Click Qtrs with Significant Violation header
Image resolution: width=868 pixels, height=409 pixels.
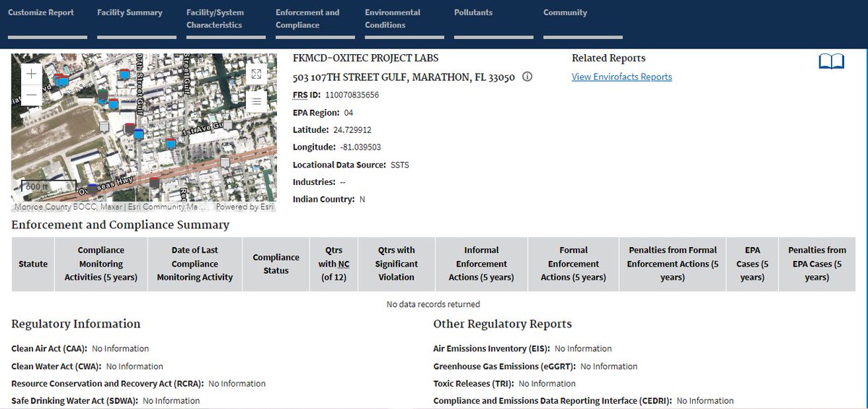point(396,264)
